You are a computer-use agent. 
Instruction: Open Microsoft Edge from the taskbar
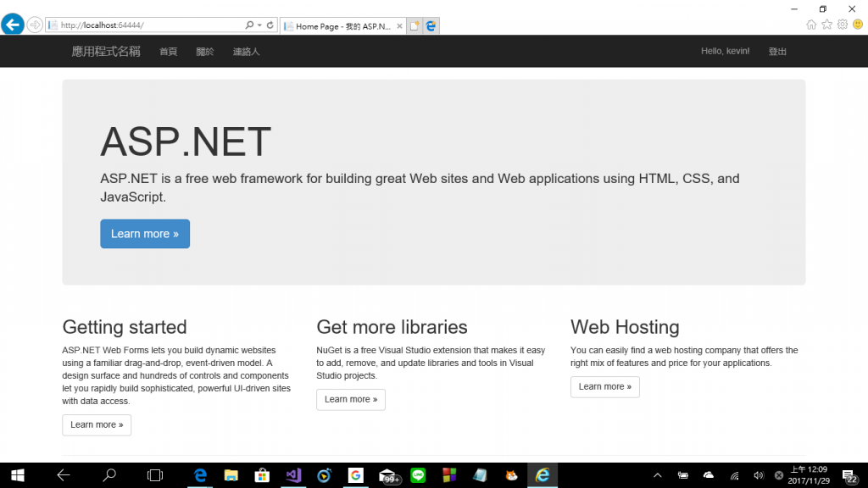point(200,475)
